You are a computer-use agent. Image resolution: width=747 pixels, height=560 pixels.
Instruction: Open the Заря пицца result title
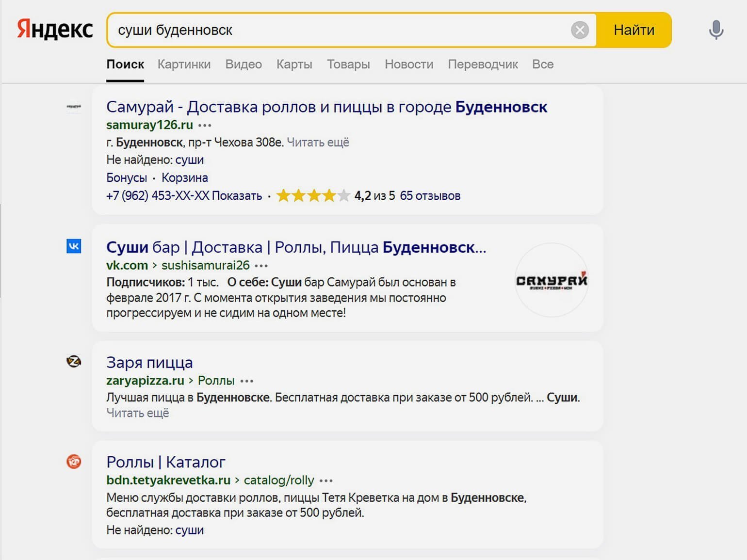pyautogui.click(x=149, y=363)
